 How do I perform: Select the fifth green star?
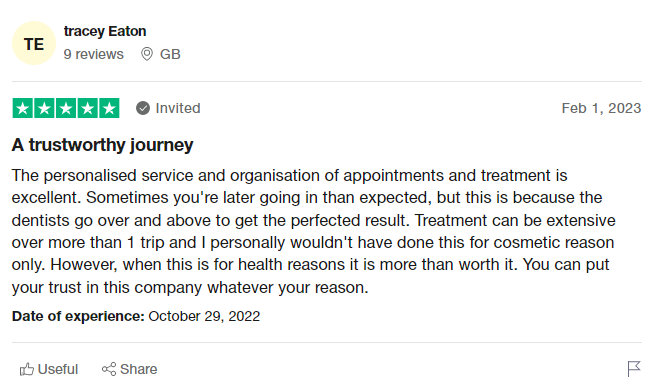(109, 108)
